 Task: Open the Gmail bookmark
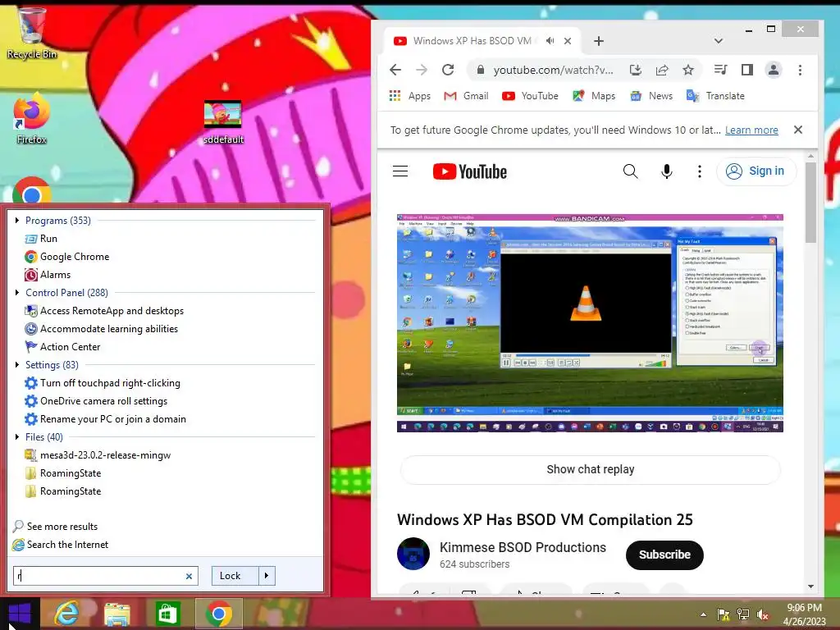[x=466, y=96]
